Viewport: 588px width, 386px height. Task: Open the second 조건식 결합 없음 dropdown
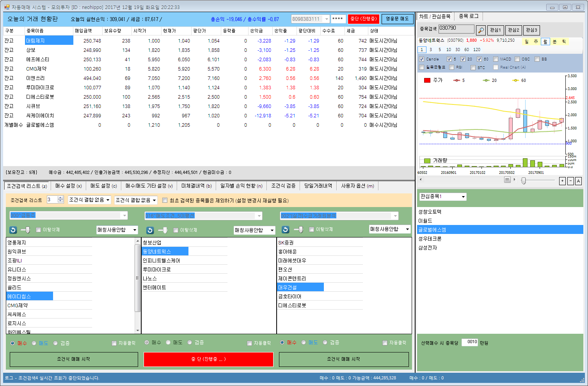coord(155,200)
